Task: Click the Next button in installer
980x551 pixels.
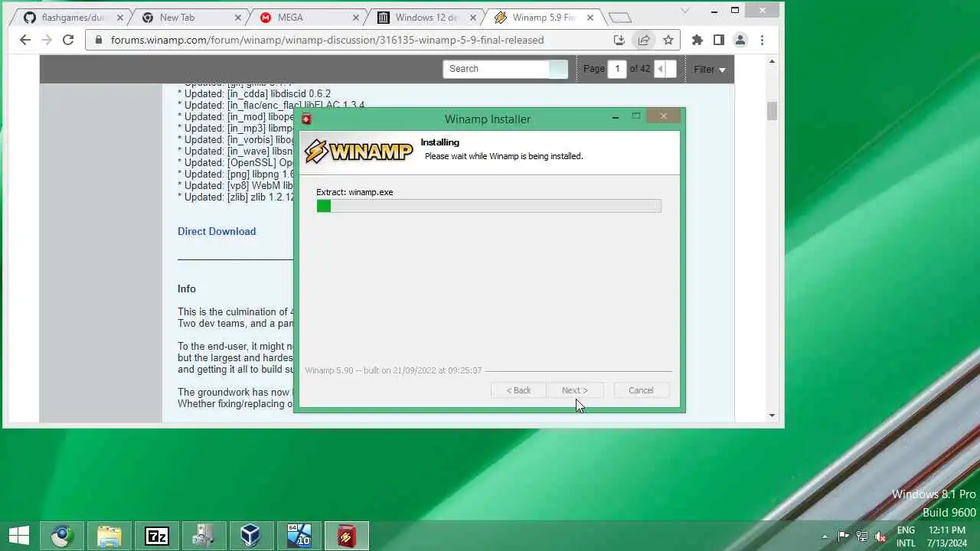Action: [575, 390]
